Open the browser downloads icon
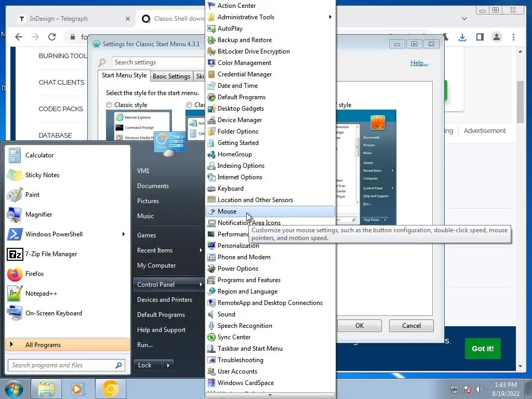The image size is (532, 399). [x=462, y=37]
